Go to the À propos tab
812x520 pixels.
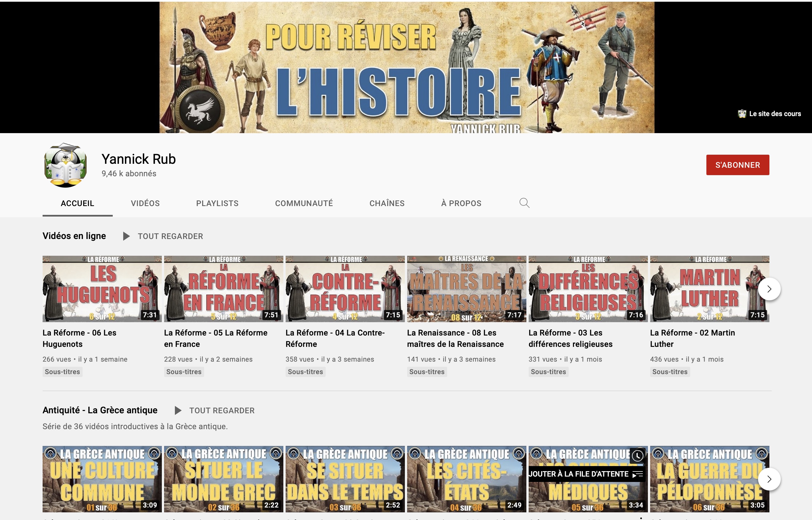[461, 203]
